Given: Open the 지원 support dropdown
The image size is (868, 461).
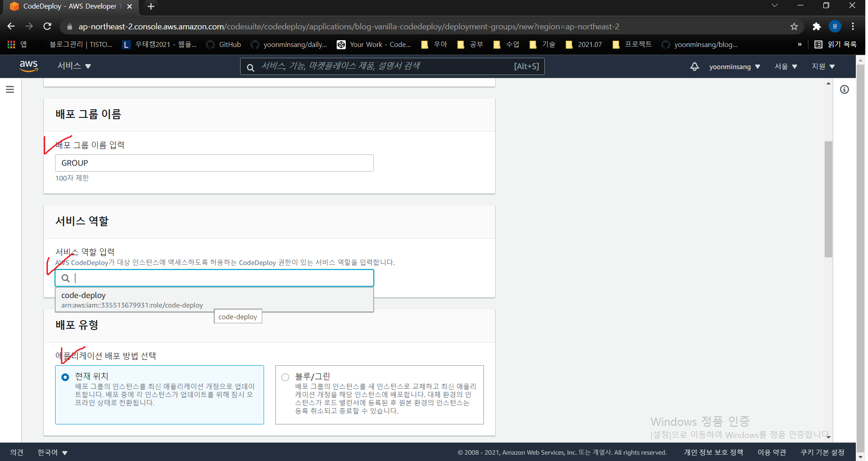Looking at the screenshot, I should click(x=823, y=67).
